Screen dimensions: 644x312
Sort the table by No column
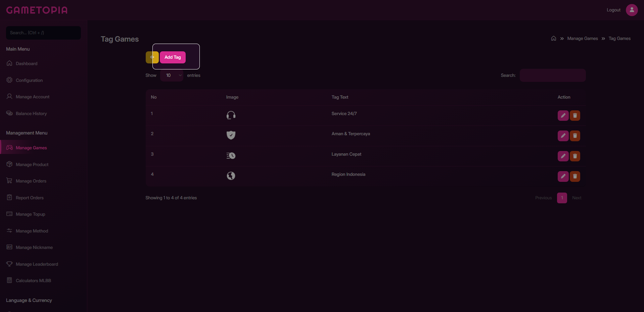tap(154, 97)
